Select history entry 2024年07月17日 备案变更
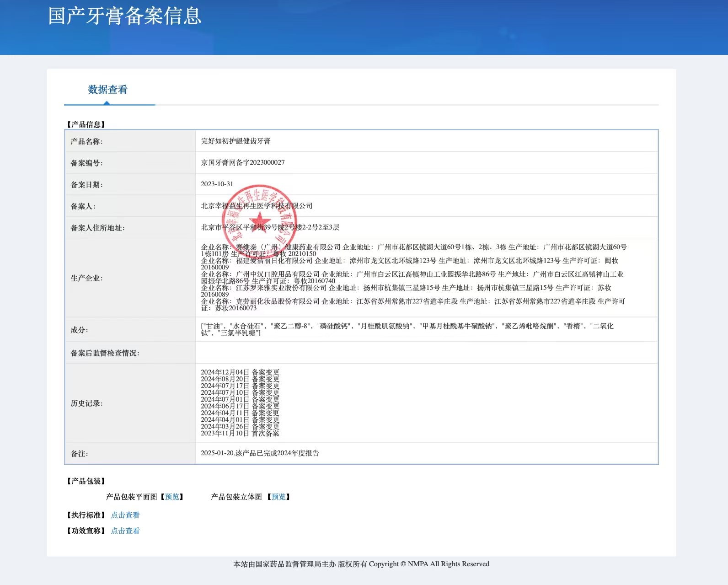Viewport: 728px width, 585px height. 240,386
